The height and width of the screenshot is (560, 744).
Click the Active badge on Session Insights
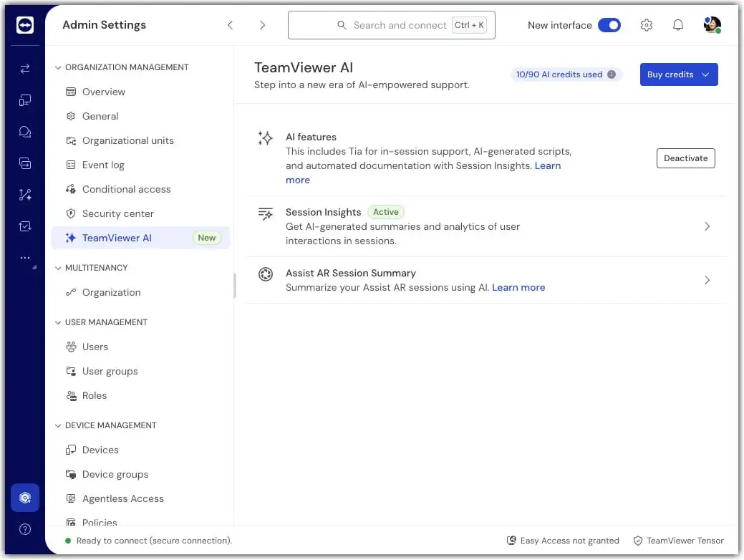click(x=386, y=212)
